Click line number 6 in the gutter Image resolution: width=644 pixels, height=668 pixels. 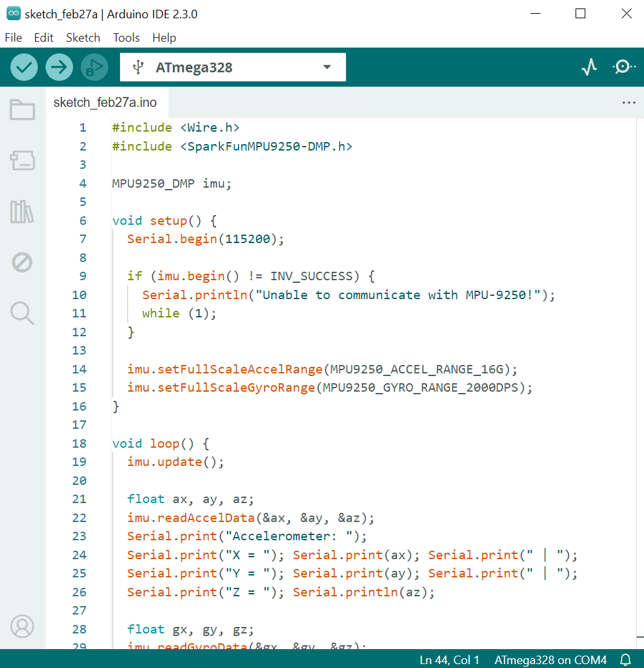pos(83,221)
